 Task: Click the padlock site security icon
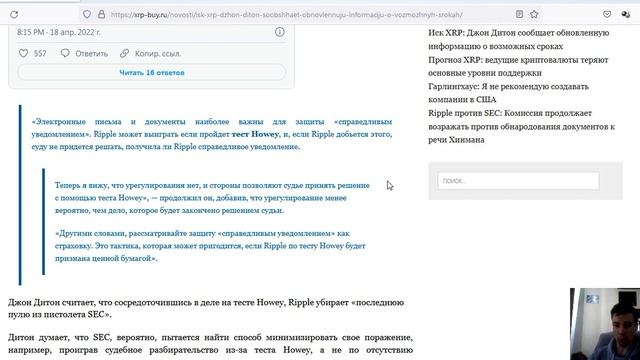click(102, 15)
